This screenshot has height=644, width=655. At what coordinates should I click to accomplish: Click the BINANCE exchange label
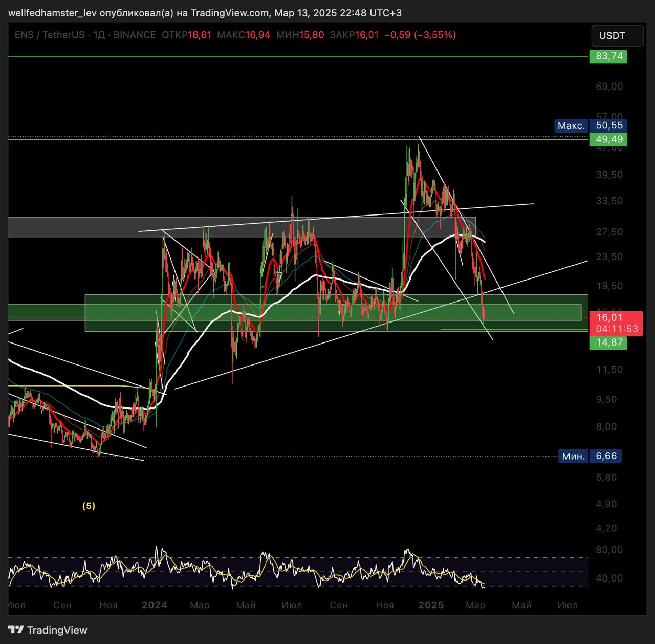coord(134,35)
